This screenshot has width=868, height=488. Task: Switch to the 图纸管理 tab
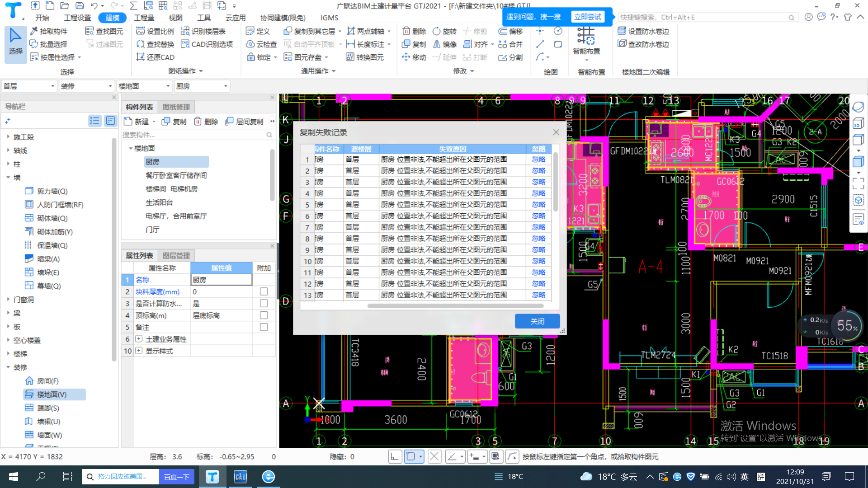(x=176, y=107)
